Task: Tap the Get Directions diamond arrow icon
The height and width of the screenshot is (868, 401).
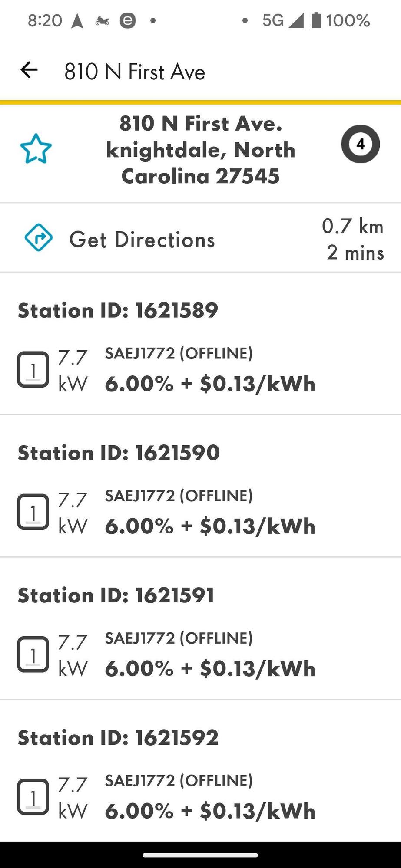Action: [39, 238]
